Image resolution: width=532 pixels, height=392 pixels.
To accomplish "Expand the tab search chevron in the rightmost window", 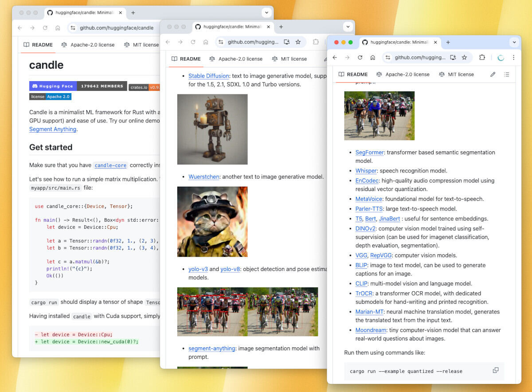I will point(514,42).
